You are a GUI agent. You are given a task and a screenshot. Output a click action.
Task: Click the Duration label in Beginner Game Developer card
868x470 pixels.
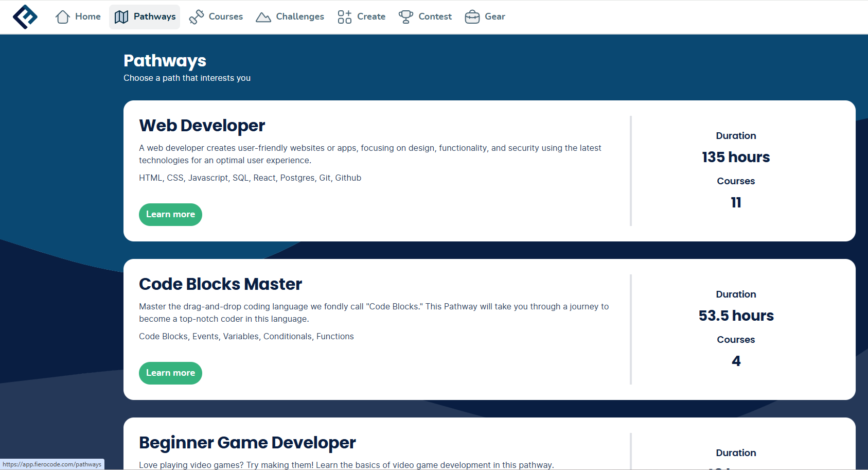coord(736,453)
